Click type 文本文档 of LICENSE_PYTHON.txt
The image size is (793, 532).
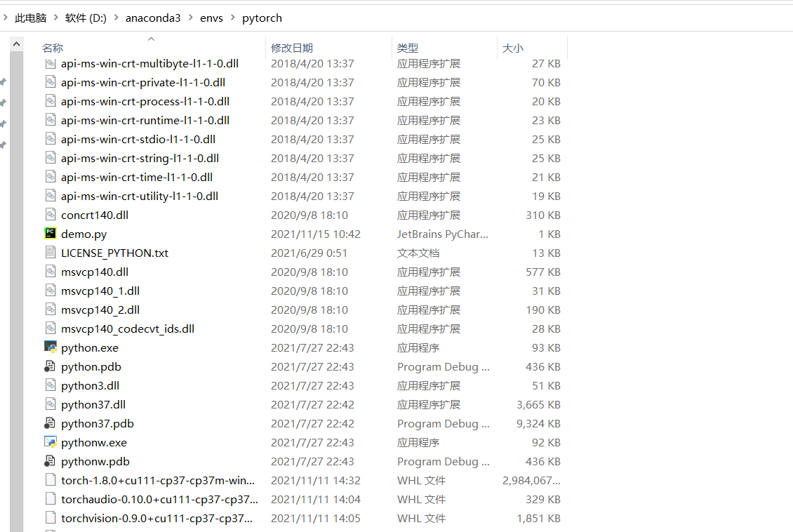(418, 253)
